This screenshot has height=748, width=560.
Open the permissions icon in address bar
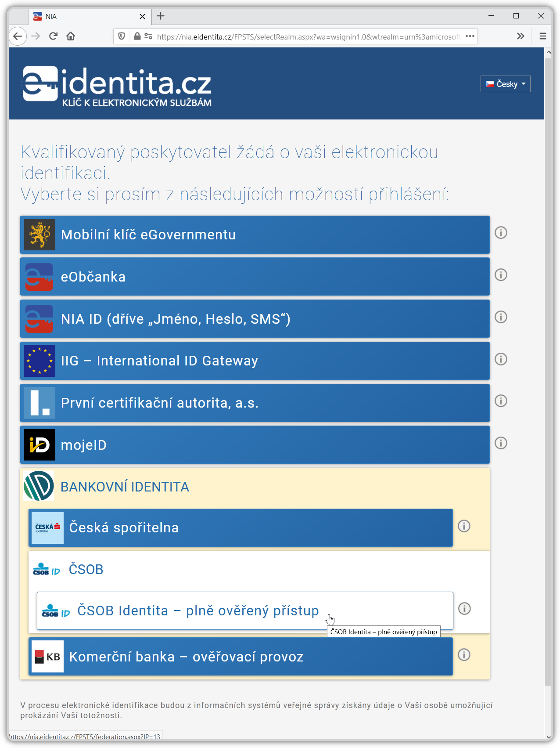tap(148, 36)
